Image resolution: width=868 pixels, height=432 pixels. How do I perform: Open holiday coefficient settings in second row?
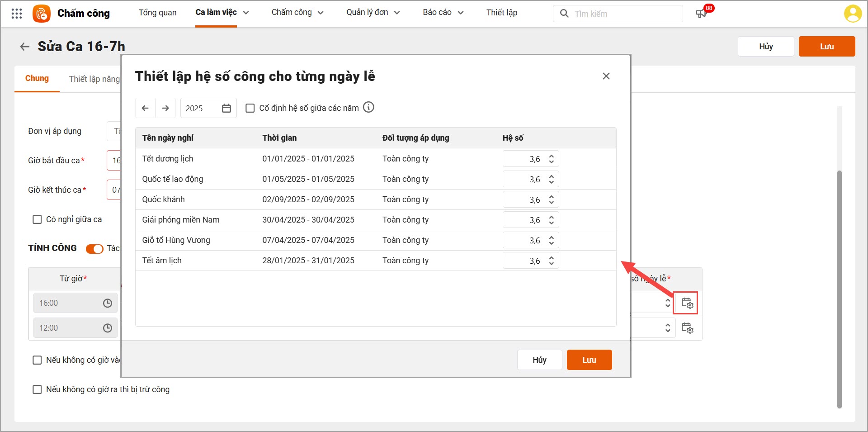point(687,328)
